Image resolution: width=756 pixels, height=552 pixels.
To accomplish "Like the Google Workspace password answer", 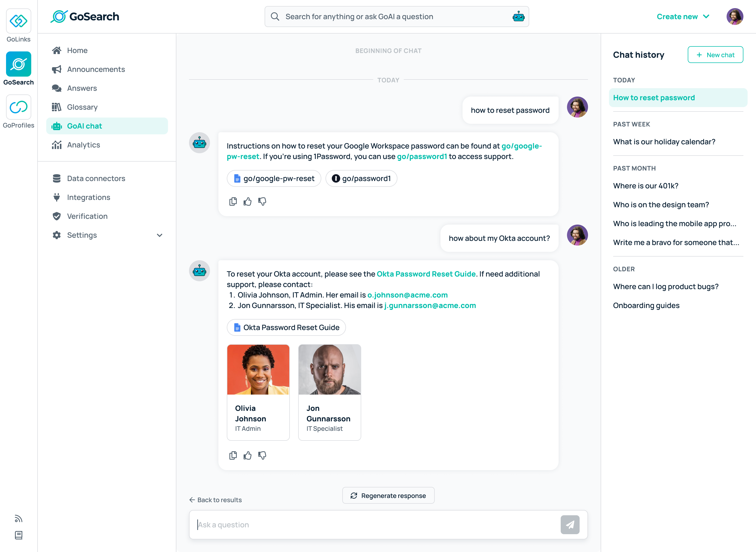I will point(248,201).
